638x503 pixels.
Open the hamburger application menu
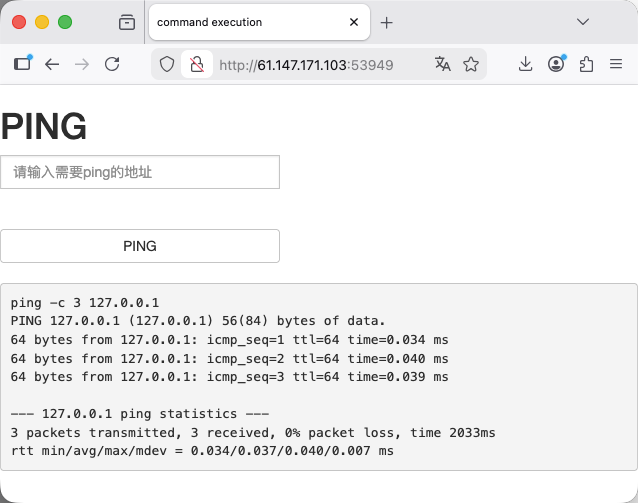point(616,64)
